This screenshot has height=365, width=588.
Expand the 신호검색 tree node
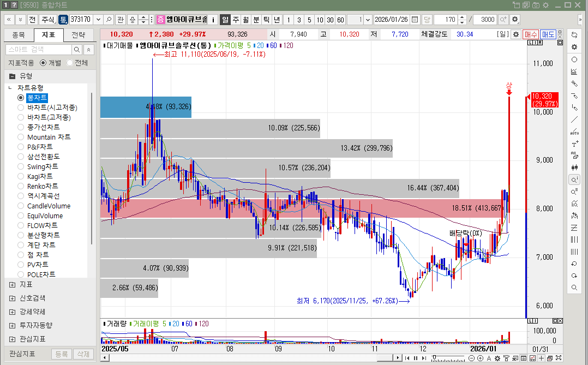(13, 298)
